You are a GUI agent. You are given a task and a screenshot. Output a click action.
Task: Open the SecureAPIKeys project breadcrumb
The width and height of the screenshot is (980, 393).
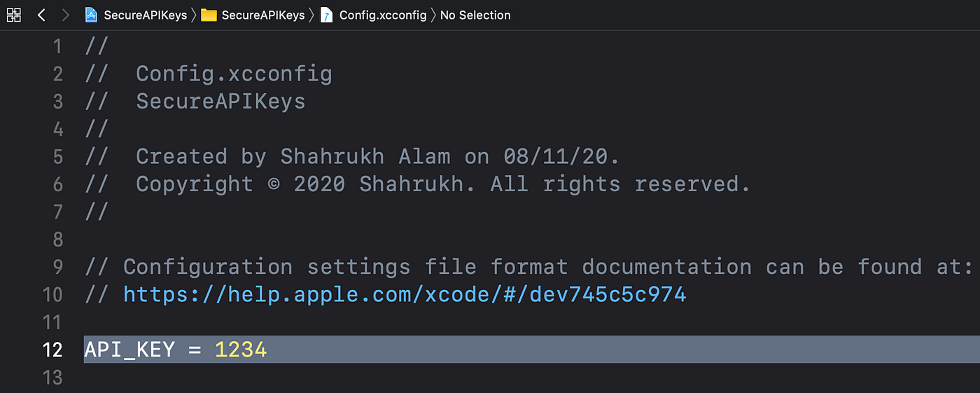point(145,15)
